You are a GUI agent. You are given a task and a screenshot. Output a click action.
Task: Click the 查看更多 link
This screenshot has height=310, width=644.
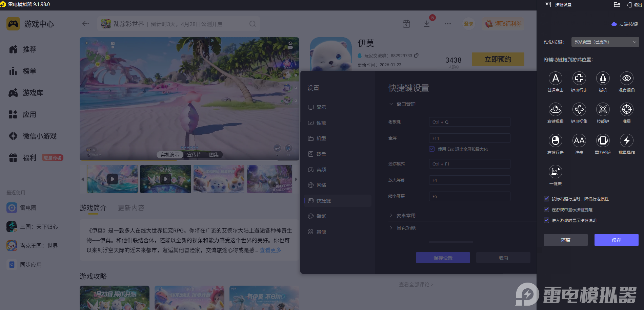(x=270, y=250)
